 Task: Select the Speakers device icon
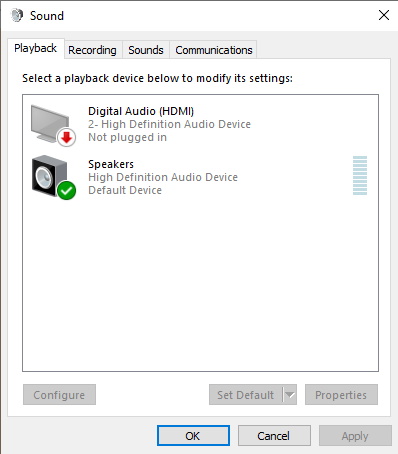(x=54, y=177)
